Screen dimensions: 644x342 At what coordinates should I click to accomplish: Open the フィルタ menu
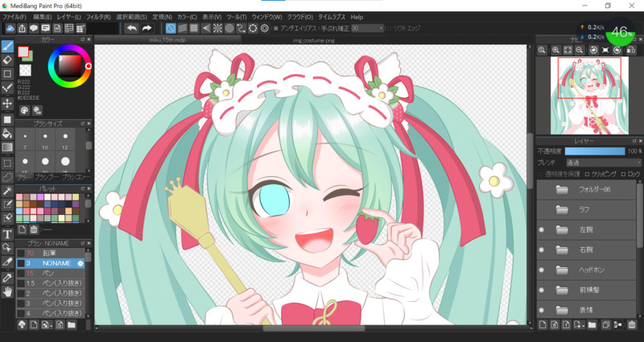tap(98, 17)
